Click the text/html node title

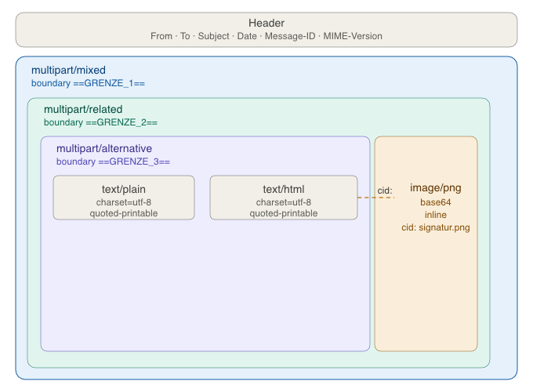pos(284,189)
